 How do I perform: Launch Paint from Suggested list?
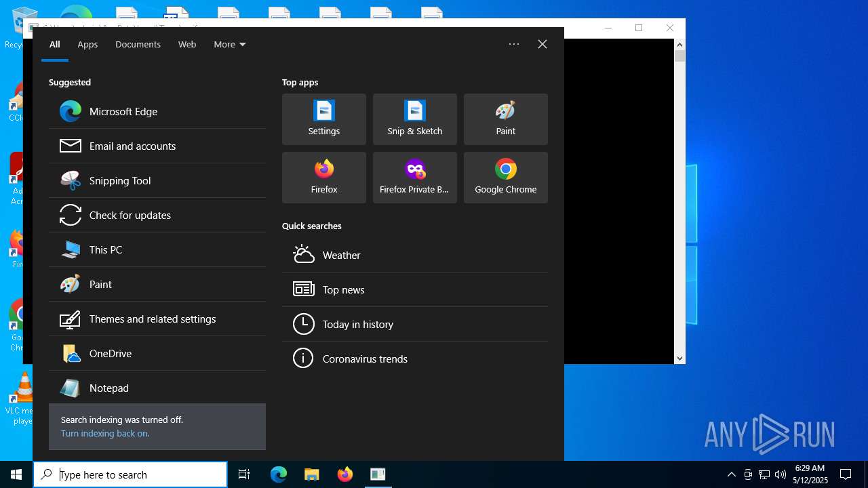coord(157,284)
